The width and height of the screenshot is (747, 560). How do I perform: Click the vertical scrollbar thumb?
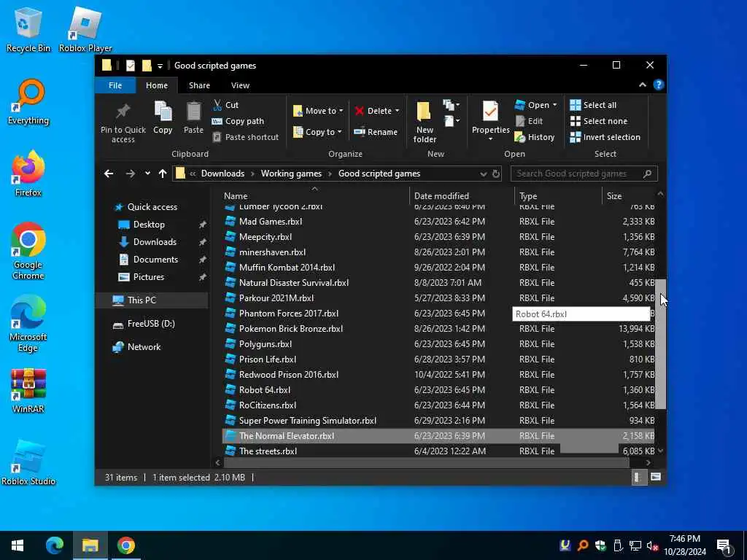[660, 344]
